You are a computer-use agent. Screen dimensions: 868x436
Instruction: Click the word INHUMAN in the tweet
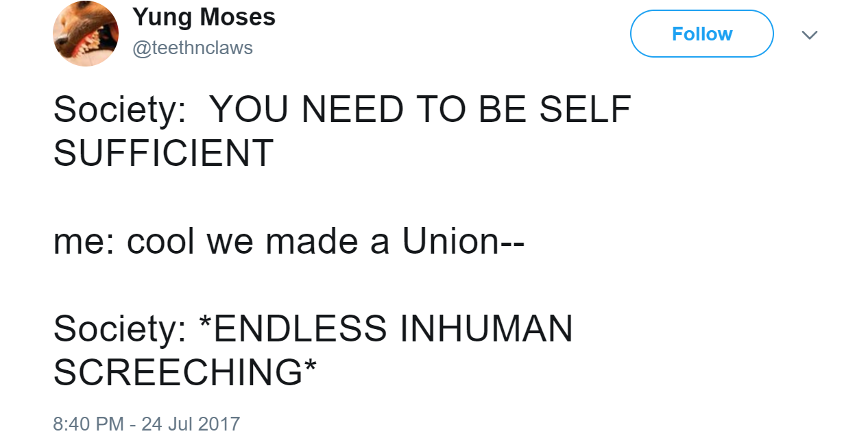(486, 328)
